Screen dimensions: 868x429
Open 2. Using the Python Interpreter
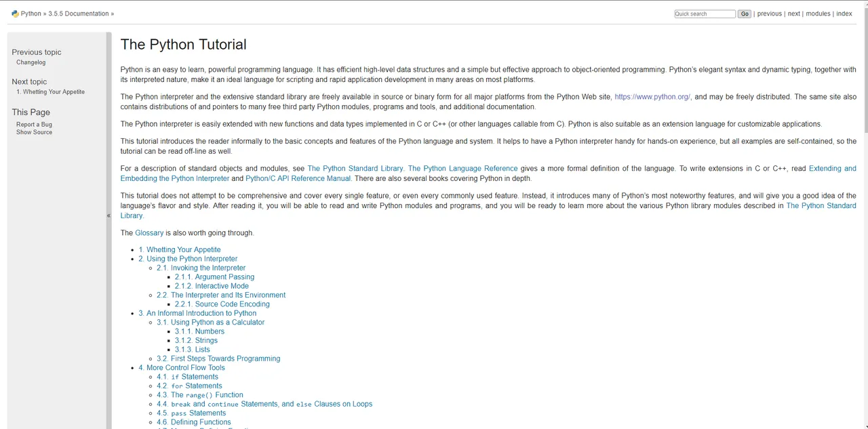(188, 259)
